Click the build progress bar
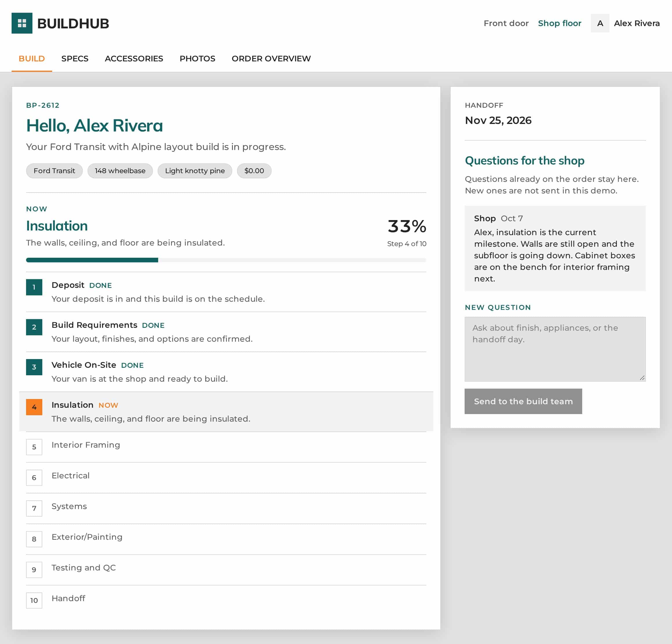 point(226,260)
